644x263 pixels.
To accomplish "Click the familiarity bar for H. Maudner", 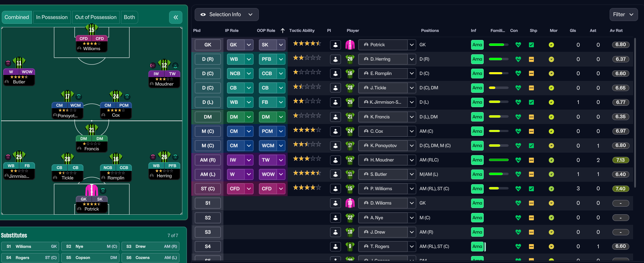I will coord(498,160).
